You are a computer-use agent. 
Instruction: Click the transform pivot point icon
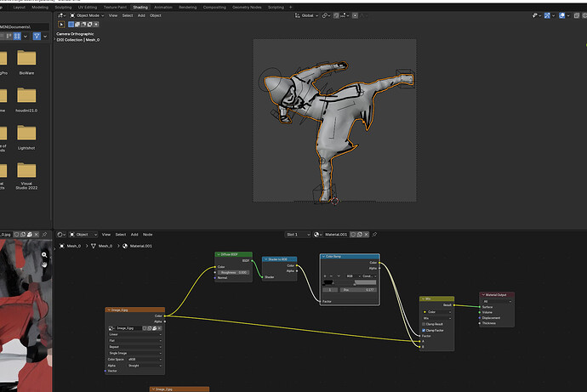pos(325,15)
